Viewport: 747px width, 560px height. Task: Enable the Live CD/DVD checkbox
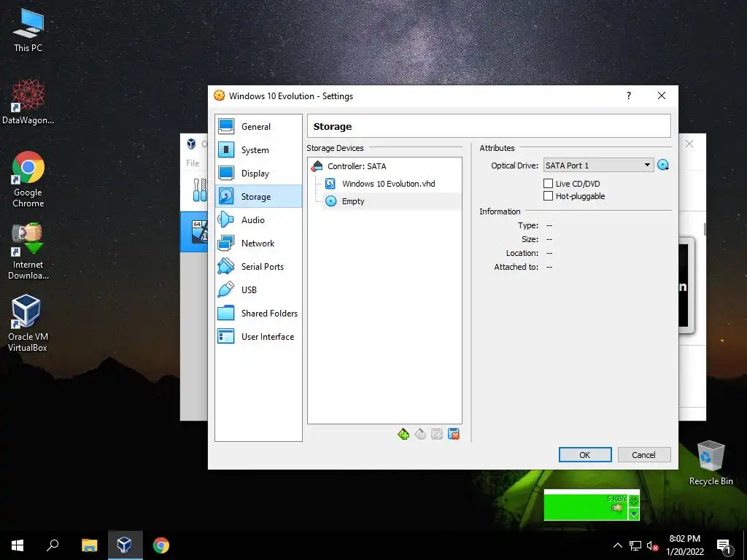click(x=549, y=183)
